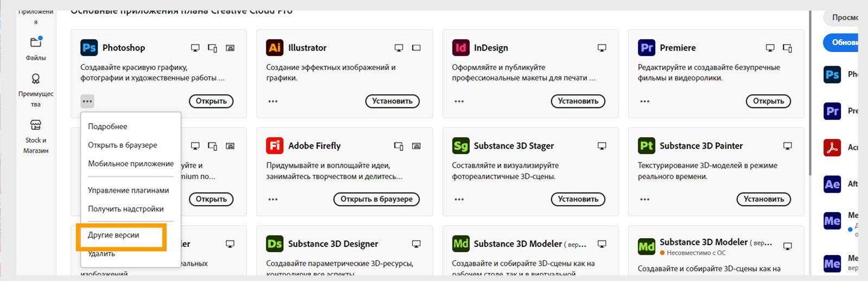
Task: Open the Substance 3D Painter three-dots menu
Action: point(644,199)
